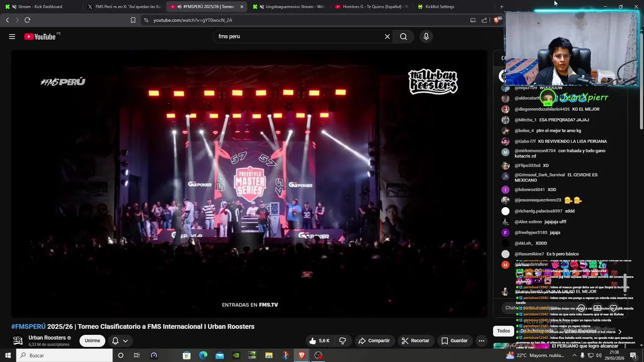Reload the current page
This screenshot has width=644, height=362.
coord(27,20)
